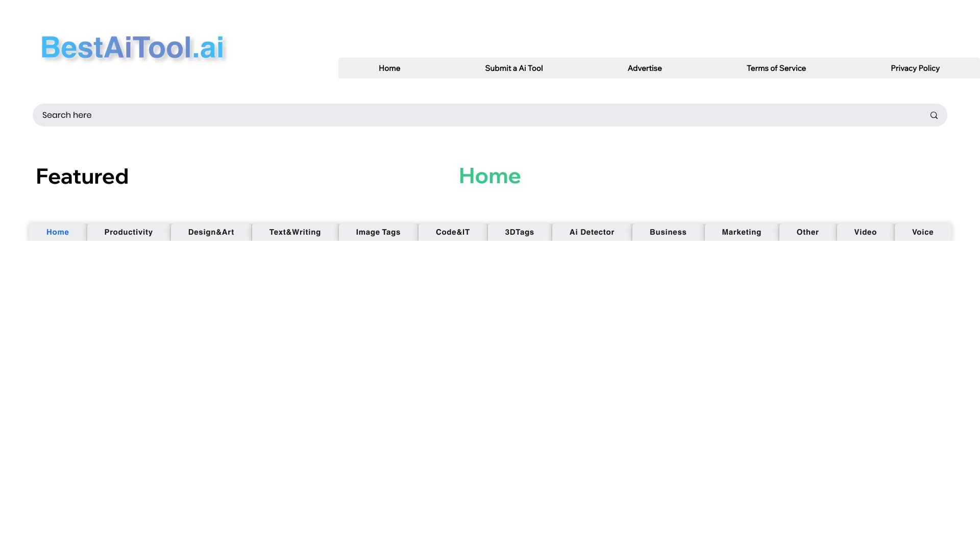
Task: Click the Submit a Ai Tool link
Action: [x=513, y=68]
